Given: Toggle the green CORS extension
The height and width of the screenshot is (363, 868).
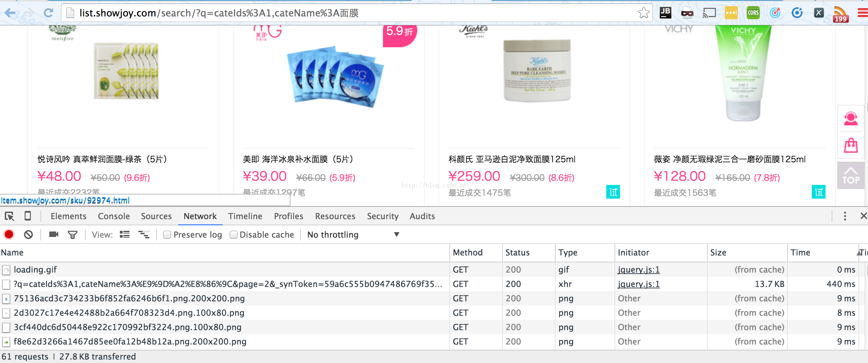Looking at the screenshot, I should point(753,13).
